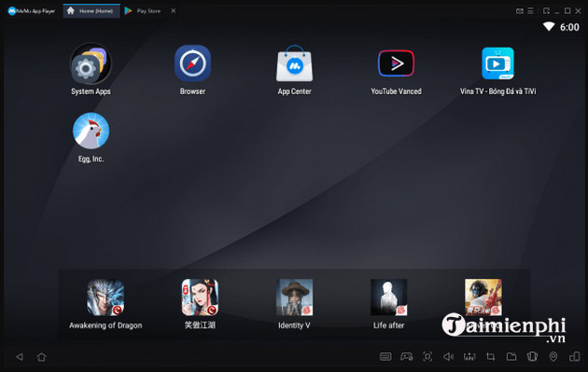This screenshot has height=372, width=588.
Task: Click the shake phone icon
Action: [x=532, y=357]
